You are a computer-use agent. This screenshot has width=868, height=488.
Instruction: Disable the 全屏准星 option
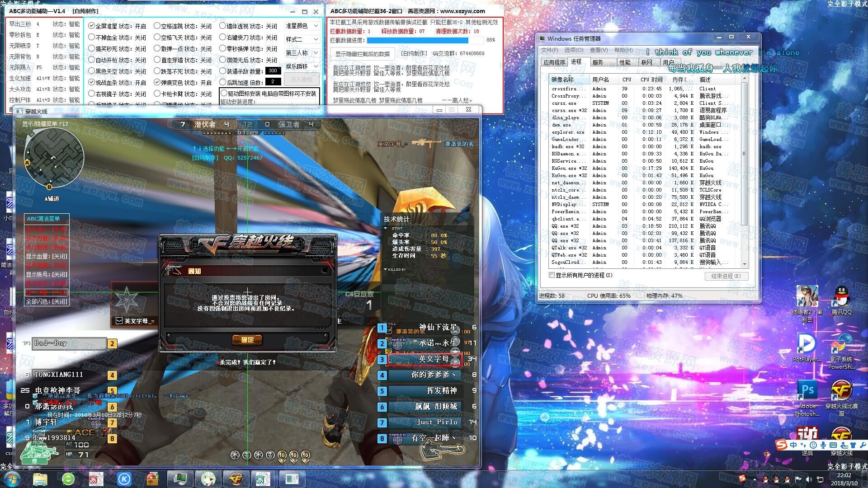[92, 26]
